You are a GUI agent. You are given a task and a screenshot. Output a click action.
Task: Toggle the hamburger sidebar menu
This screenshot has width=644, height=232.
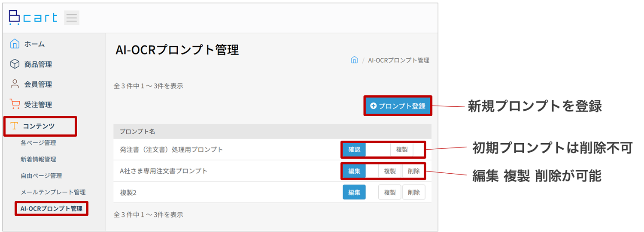tap(72, 18)
